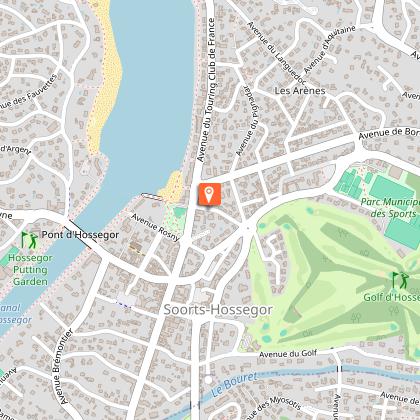Select the Le Bouret stream label

[x=235, y=384]
